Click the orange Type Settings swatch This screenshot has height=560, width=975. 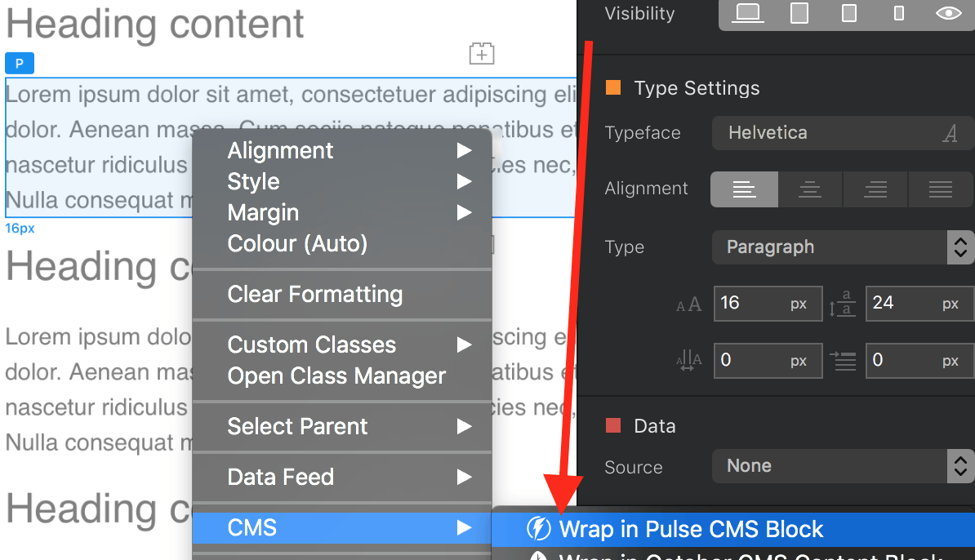click(x=613, y=88)
